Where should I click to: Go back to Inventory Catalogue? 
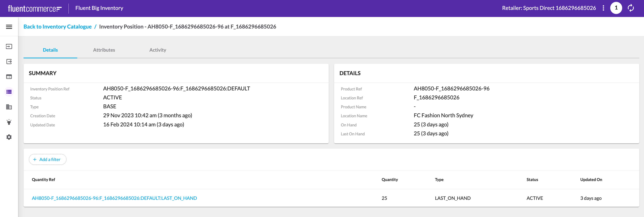tap(57, 27)
